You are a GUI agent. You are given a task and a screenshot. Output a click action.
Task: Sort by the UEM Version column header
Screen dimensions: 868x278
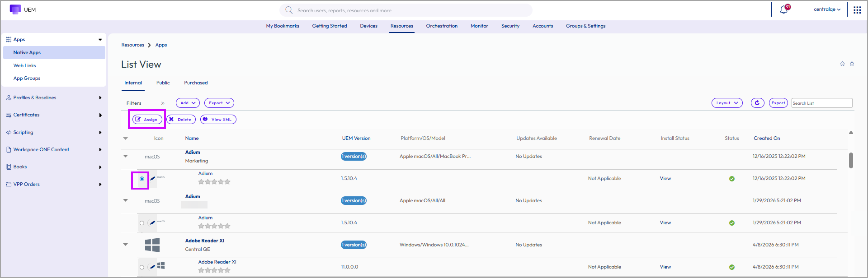(356, 139)
